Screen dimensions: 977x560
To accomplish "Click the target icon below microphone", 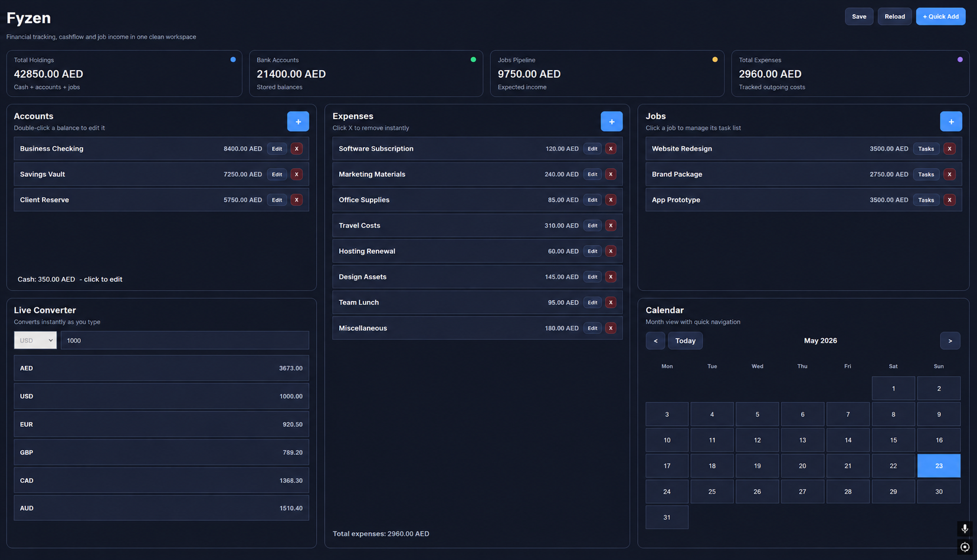I will pos(965,547).
